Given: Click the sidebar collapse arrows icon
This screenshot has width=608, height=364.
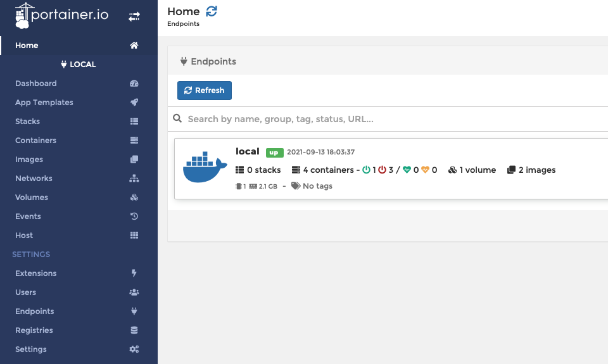Looking at the screenshot, I should click(134, 17).
